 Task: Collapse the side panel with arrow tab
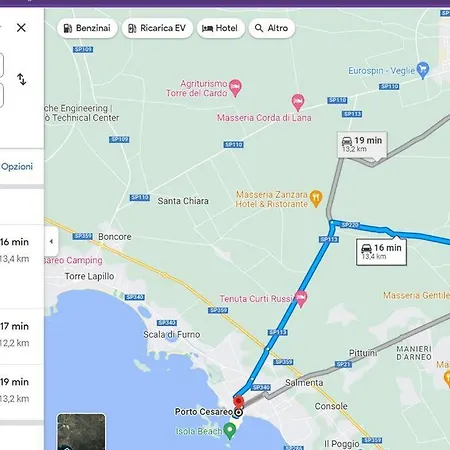point(51,241)
